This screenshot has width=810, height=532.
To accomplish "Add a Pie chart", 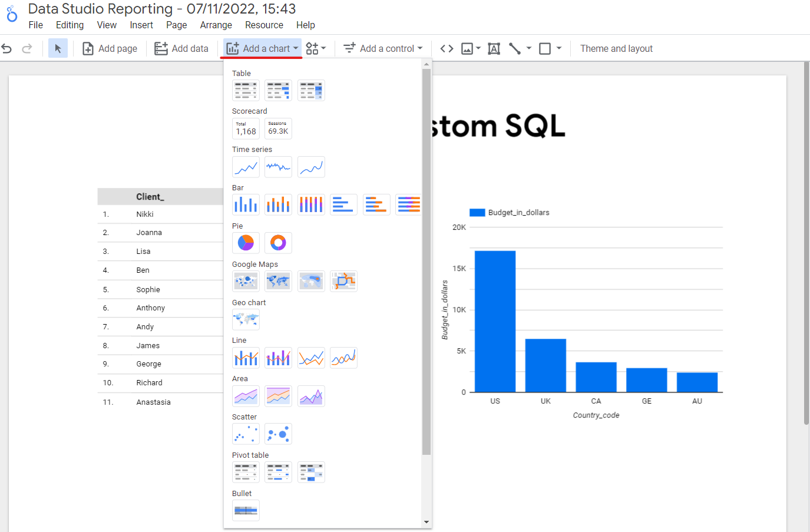I will (x=246, y=243).
